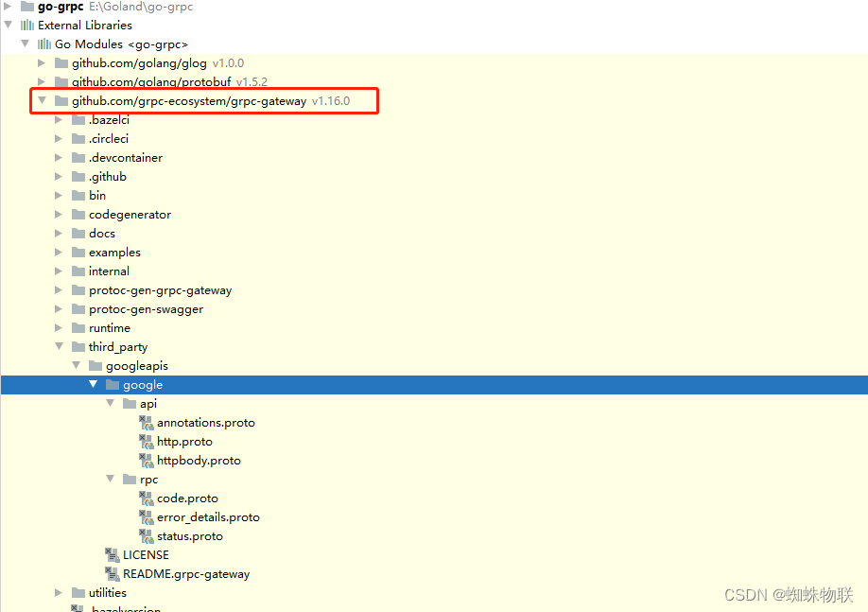Screen dimensions: 868x612
Task: Click the docs folder icon
Action: coord(78,234)
